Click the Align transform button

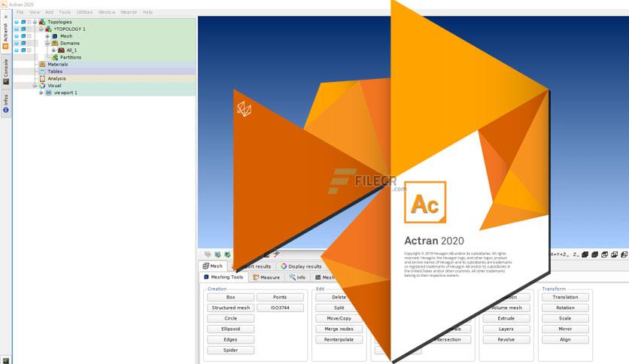click(x=565, y=339)
